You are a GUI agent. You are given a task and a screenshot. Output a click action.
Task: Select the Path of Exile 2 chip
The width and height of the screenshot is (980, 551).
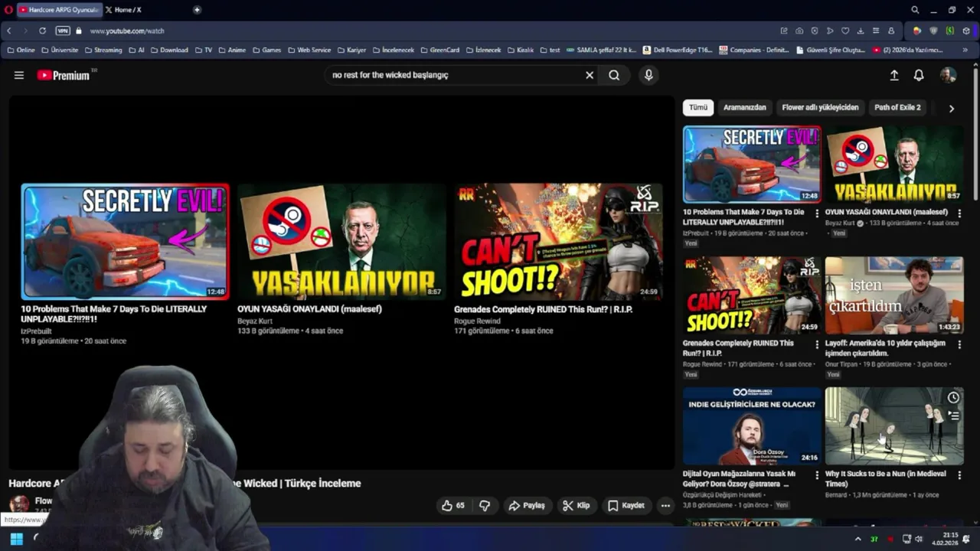897,108
